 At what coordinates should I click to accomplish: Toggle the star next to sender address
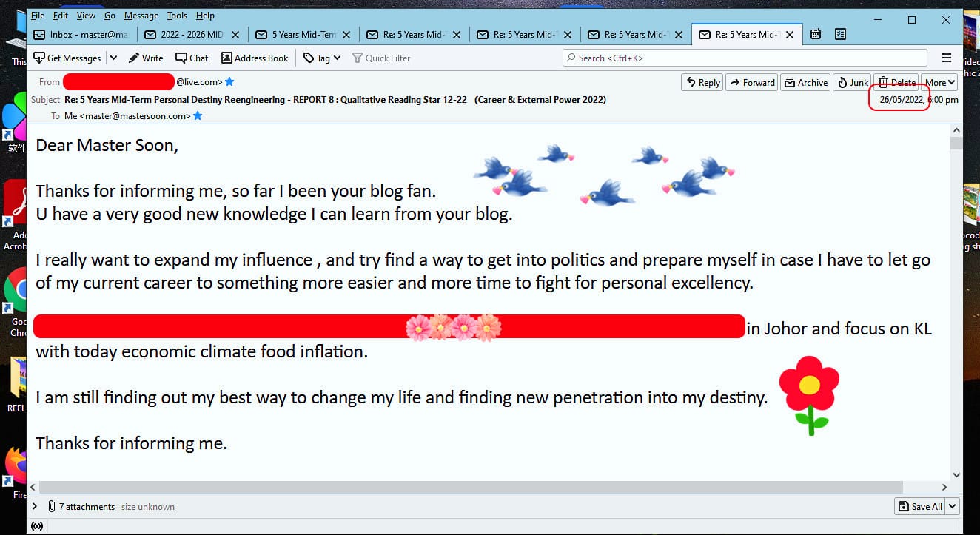229,81
